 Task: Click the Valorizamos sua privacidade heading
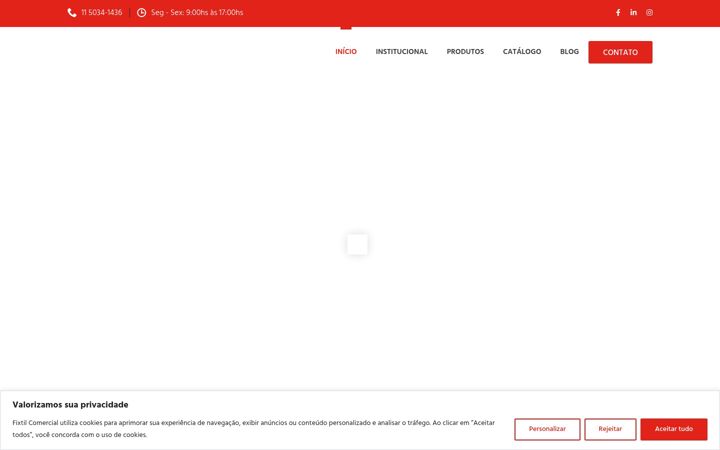pyautogui.click(x=70, y=405)
